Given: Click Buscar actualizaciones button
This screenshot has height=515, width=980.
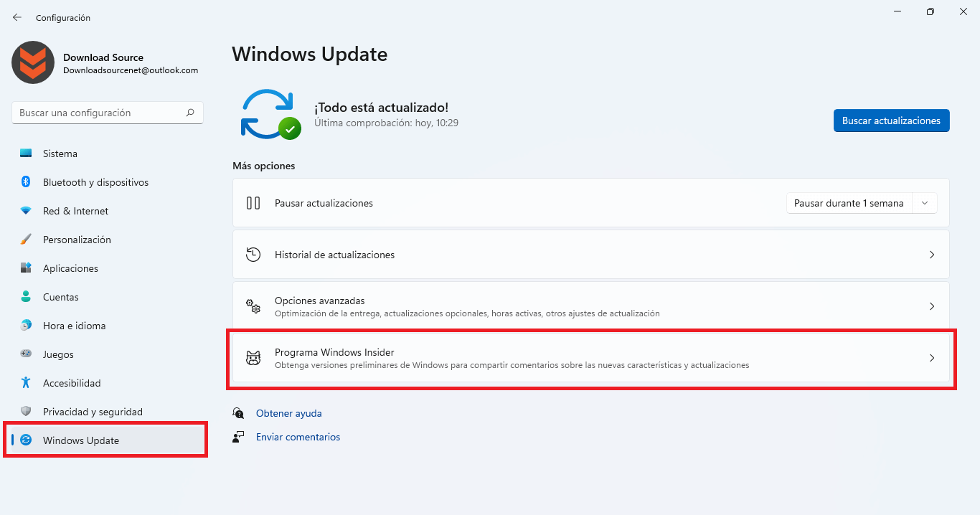Looking at the screenshot, I should 891,121.
